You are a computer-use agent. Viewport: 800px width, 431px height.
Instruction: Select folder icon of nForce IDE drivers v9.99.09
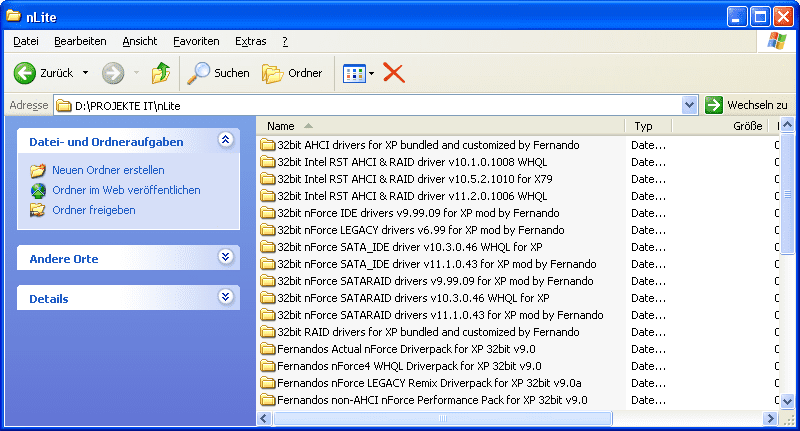click(267, 213)
